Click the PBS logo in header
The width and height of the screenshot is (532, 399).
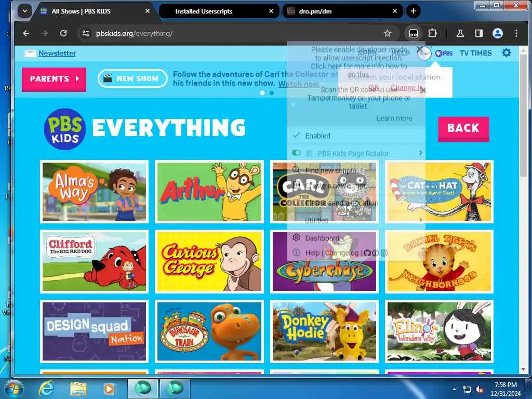444,54
